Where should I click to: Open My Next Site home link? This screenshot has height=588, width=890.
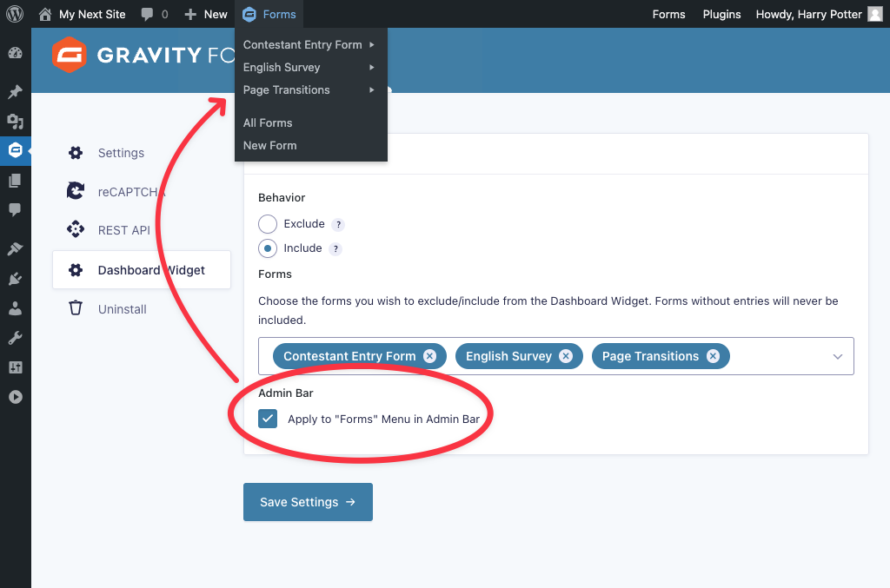tap(82, 14)
